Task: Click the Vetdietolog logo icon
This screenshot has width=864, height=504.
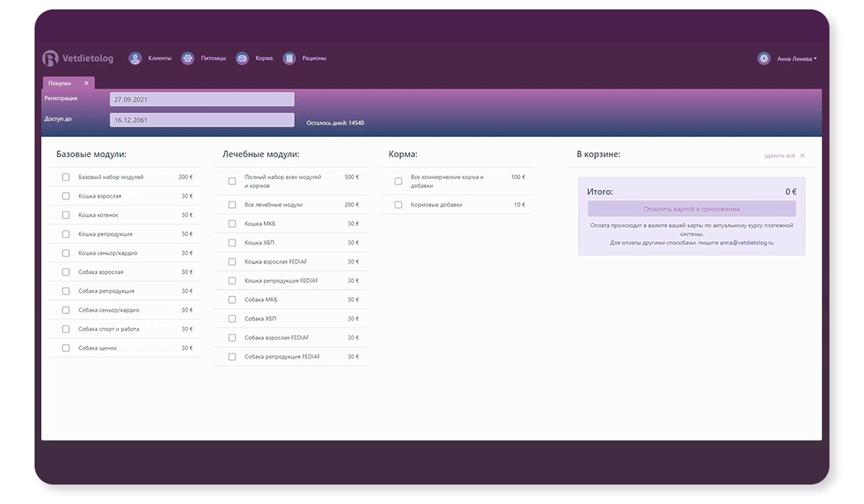Action: coord(50,58)
